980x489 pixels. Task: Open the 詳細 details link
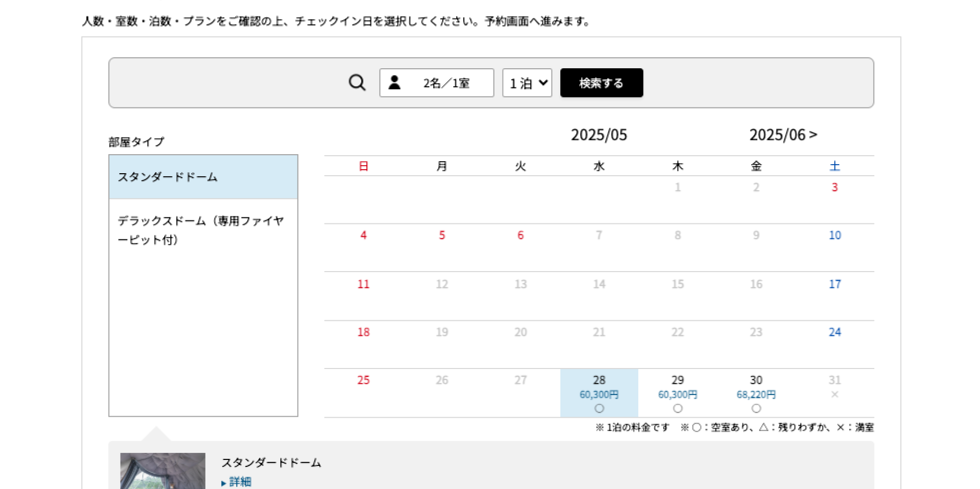(x=240, y=482)
